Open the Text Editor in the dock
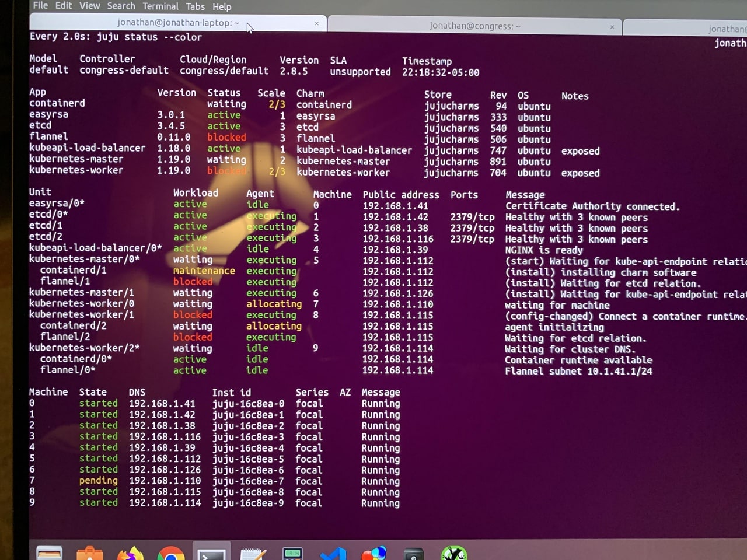This screenshot has height=560, width=747. [x=253, y=552]
